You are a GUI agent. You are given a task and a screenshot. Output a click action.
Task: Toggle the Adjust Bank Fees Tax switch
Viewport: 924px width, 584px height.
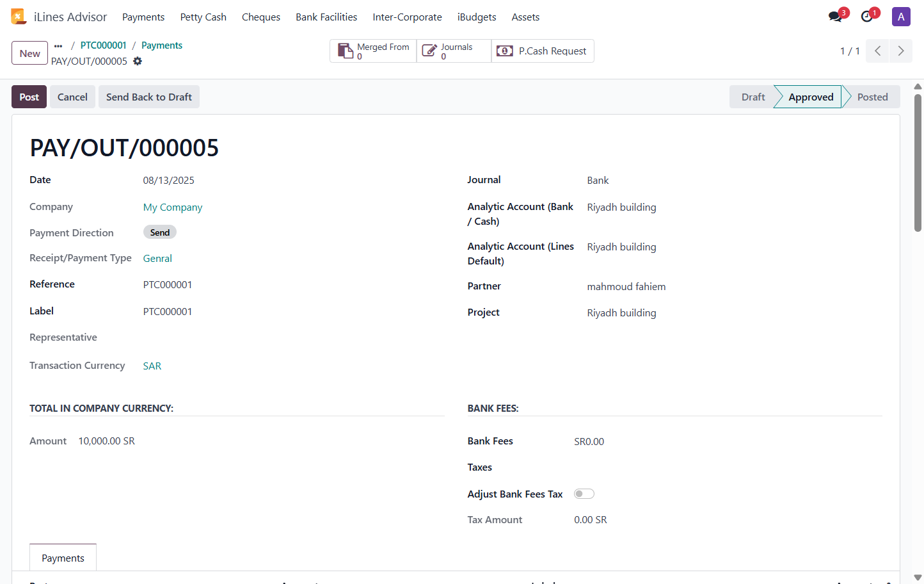point(584,494)
